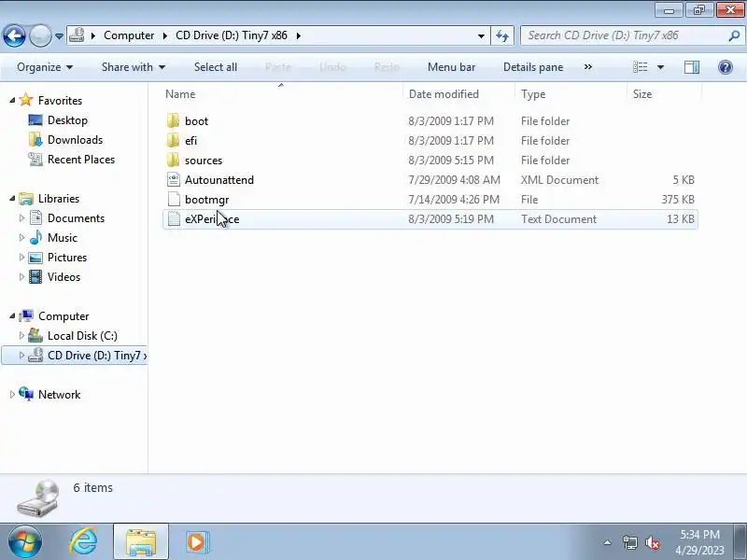Click the XML Document type cell
The image size is (747, 560).
click(x=559, y=180)
